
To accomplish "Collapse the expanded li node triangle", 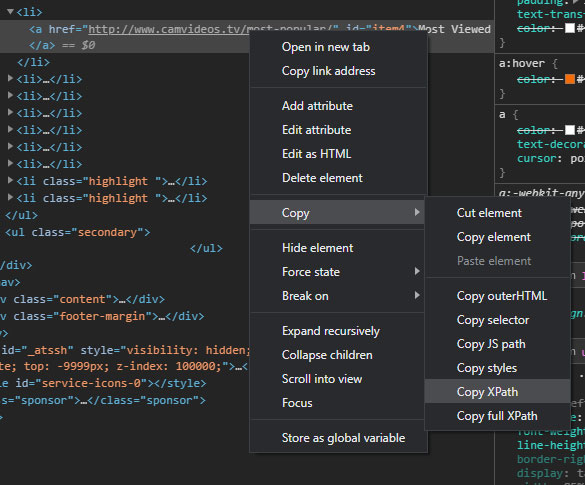I will tap(10, 12).
